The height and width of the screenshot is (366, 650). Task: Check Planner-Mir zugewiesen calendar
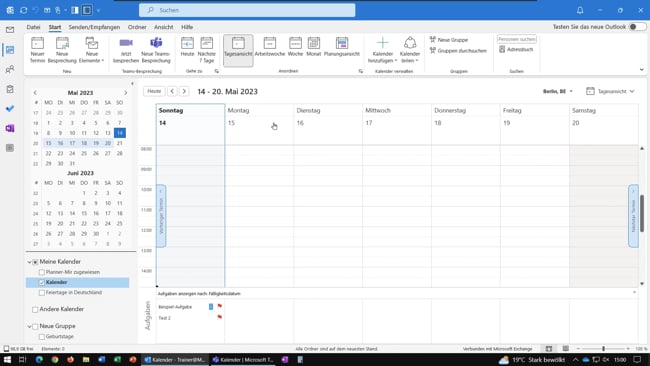pyautogui.click(x=41, y=272)
